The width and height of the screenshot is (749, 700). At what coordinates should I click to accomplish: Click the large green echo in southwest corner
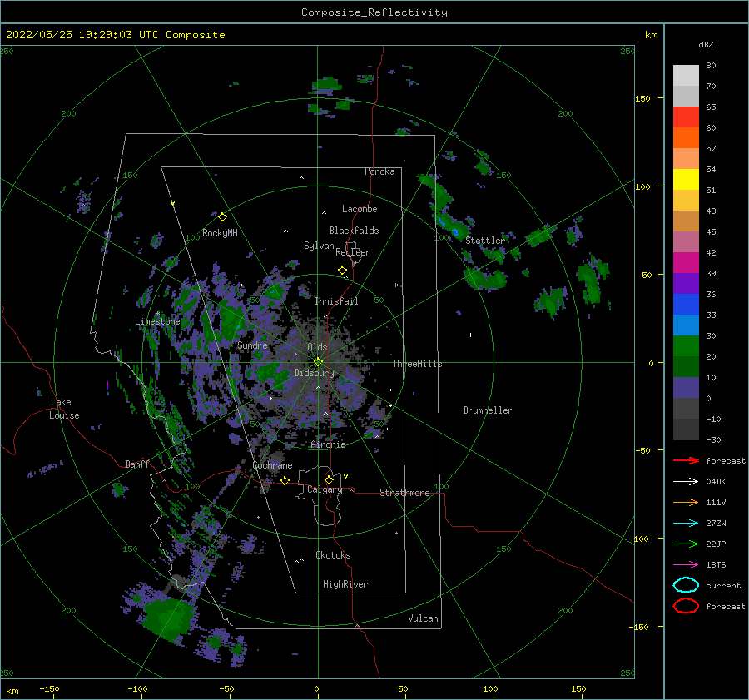coord(168,618)
